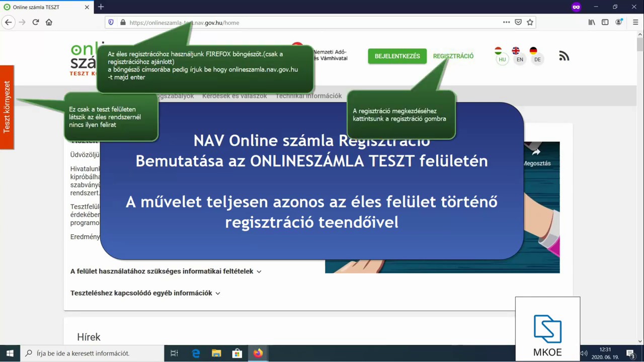Expand A felület használatához szükséges informatikai feltételek
This screenshot has width=644, height=362.
(x=166, y=271)
